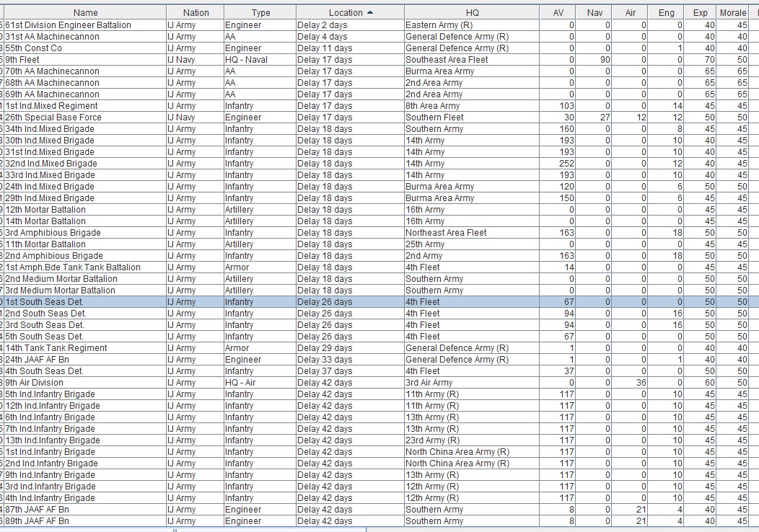The height and width of the screenshot is (532, 759).
Task: Sort by Morale column header
Action: click(732, 12)
